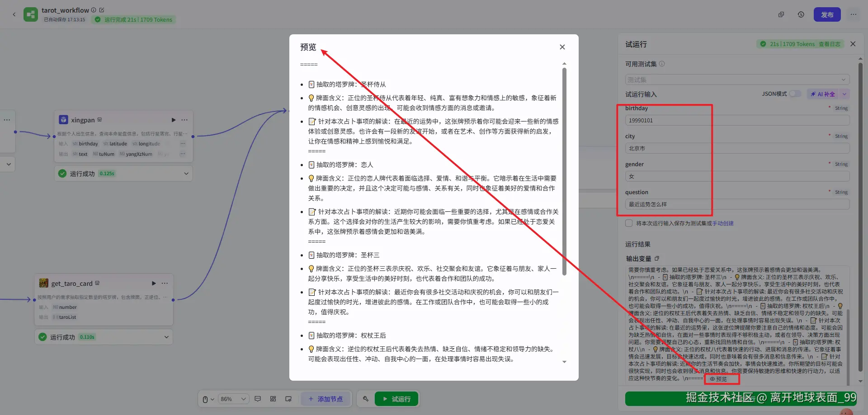The width and height of the screenshot is (868, 415).
Task: Click the test run panel scrollbar
Action: point(860,217)
